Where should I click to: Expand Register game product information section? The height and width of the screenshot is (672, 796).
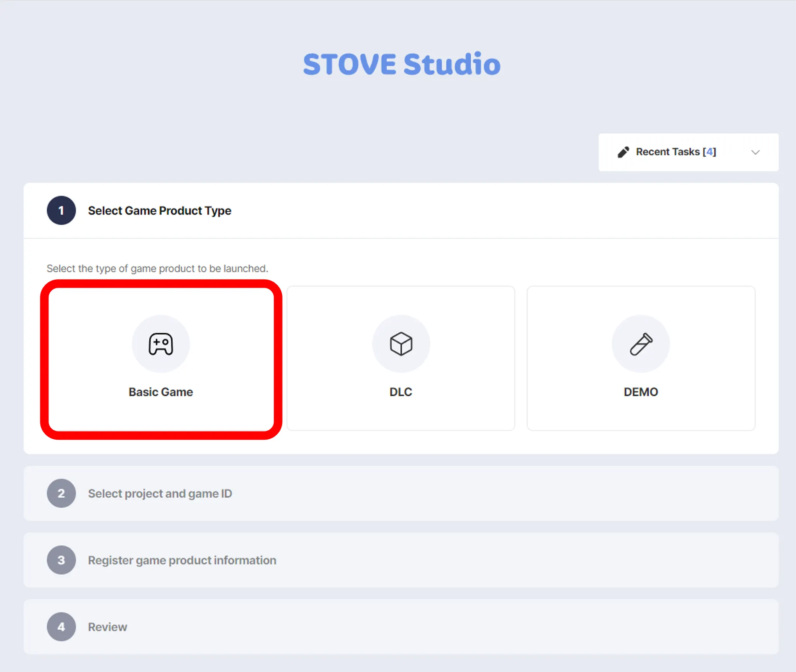[x=182, y=560]
